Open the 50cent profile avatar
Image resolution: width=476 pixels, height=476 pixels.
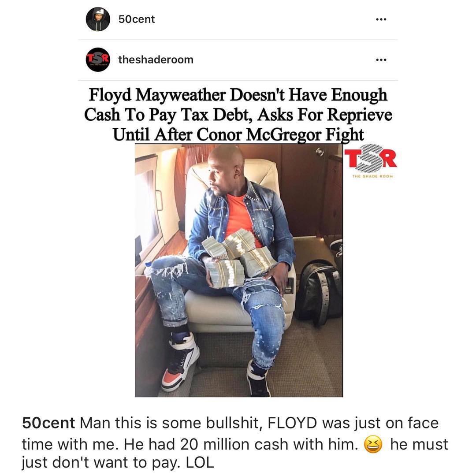click(98, 19)
